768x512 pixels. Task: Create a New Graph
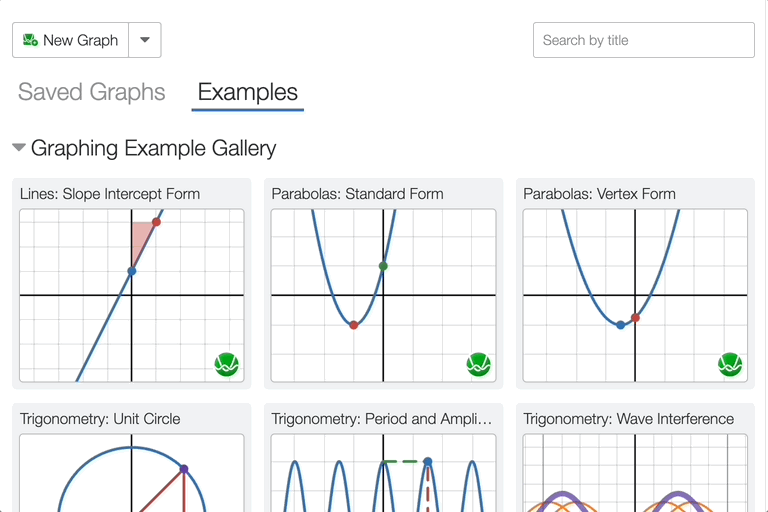[70, 40]
